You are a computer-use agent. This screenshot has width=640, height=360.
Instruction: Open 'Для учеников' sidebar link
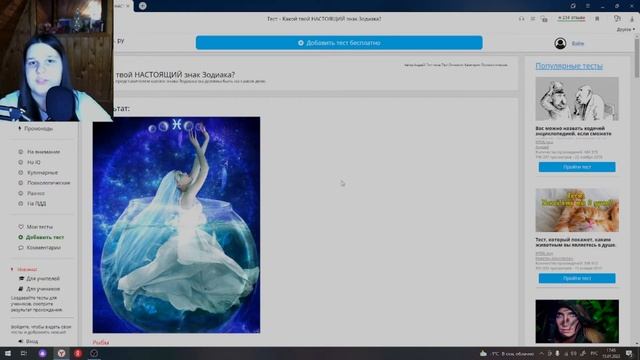point(43,289)
